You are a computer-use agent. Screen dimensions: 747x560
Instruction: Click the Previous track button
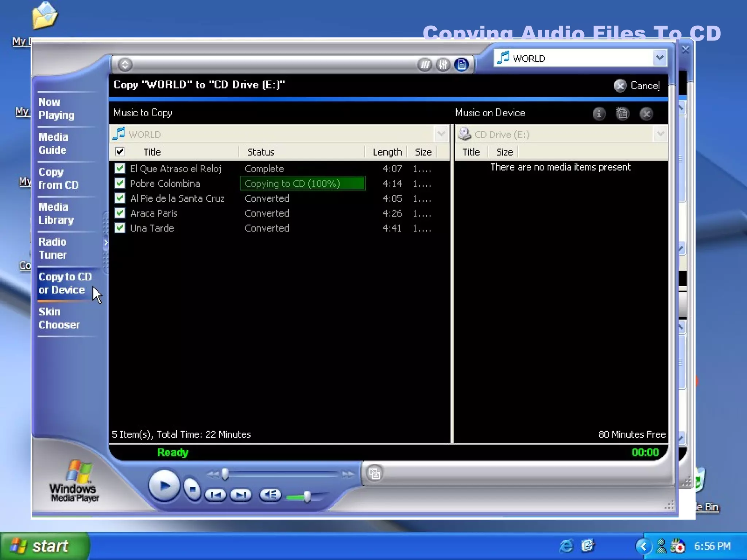(x=216, y=495)
